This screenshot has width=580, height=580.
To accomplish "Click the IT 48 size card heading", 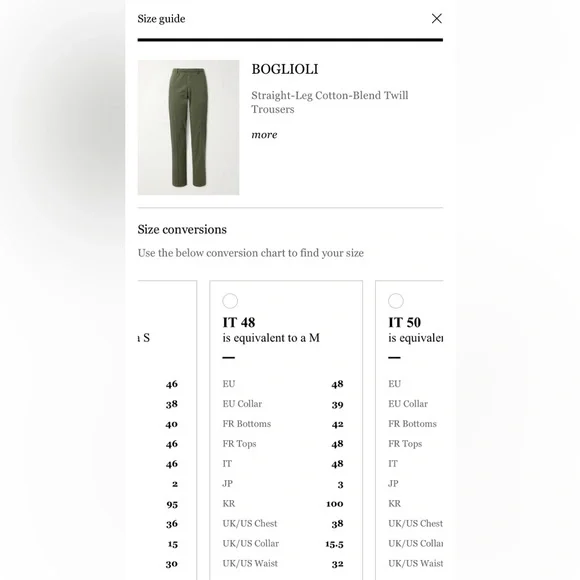I will [239, 323].
